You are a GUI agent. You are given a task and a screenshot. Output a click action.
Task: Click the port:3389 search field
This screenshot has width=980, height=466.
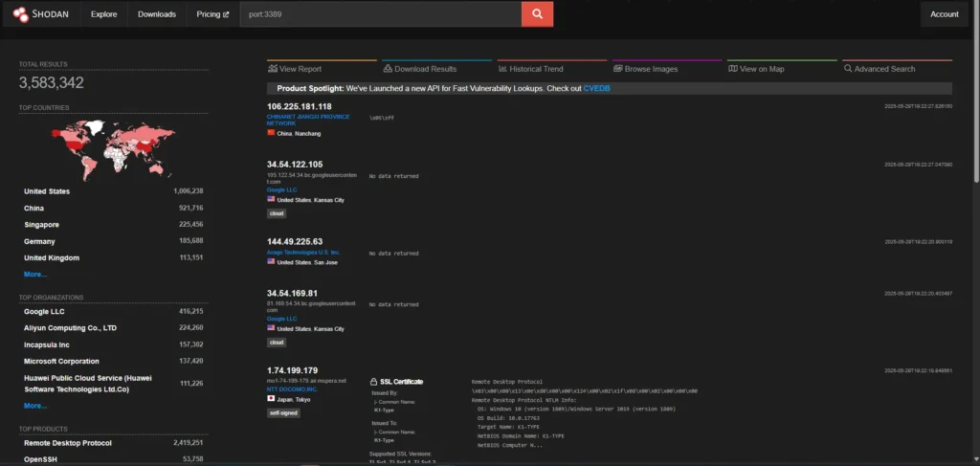coord(381,13)
